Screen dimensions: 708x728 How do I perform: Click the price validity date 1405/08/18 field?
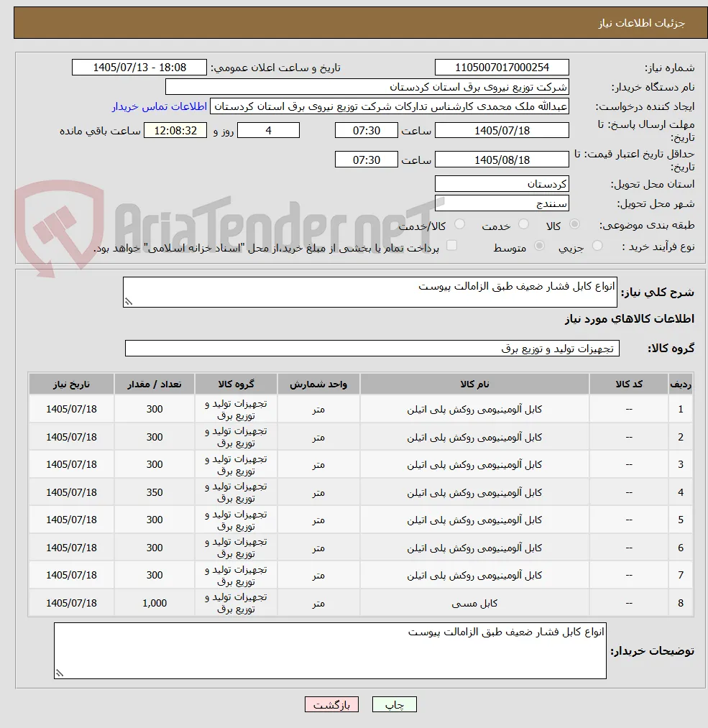502,160
